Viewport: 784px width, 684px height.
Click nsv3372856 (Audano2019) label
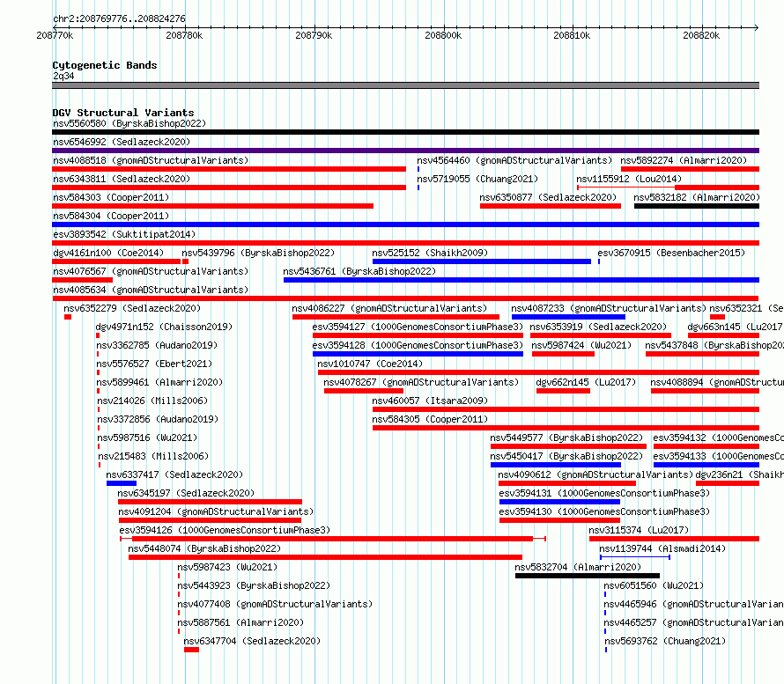[x=158, y=419]
